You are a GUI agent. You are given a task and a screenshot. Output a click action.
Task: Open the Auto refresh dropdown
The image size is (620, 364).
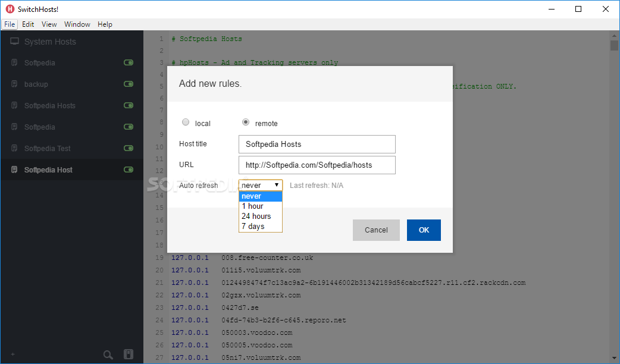coord(261,185)
